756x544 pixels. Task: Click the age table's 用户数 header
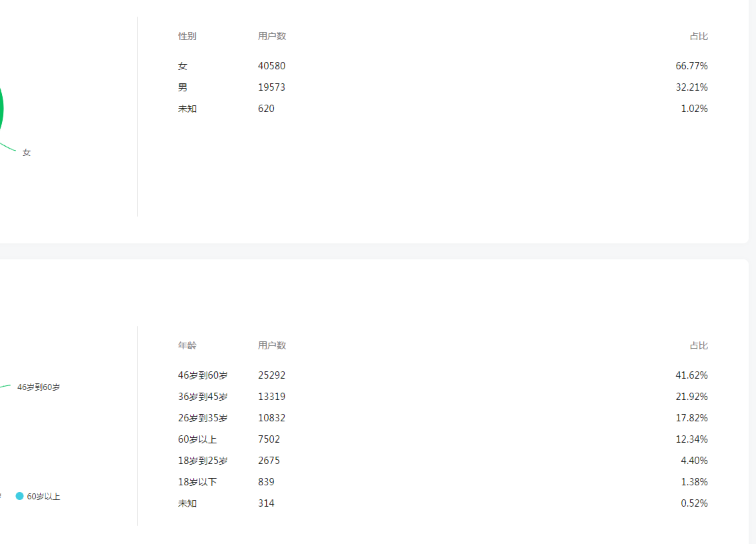272,345
